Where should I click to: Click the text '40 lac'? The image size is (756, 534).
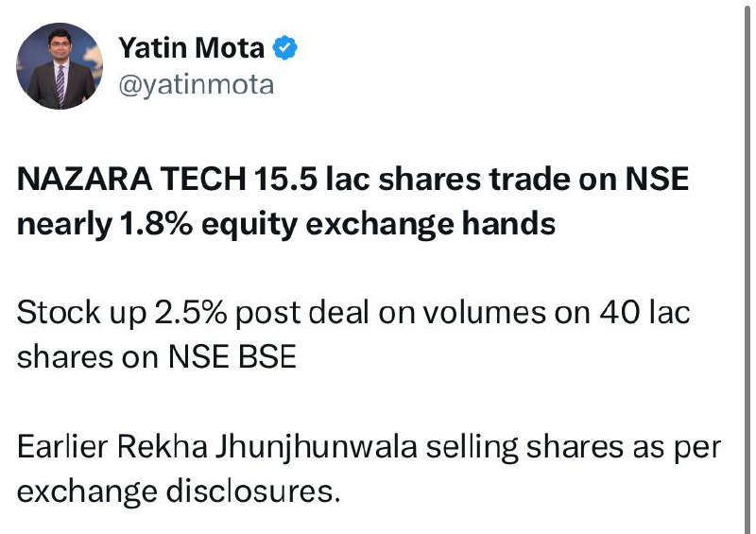click(x=645, y=313)
